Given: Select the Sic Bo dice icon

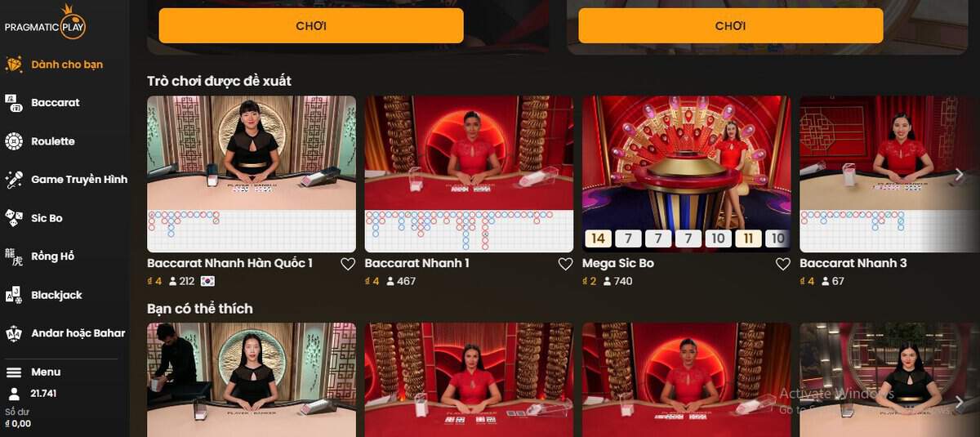Looking at the screenshot, I should tap(14, 218).
